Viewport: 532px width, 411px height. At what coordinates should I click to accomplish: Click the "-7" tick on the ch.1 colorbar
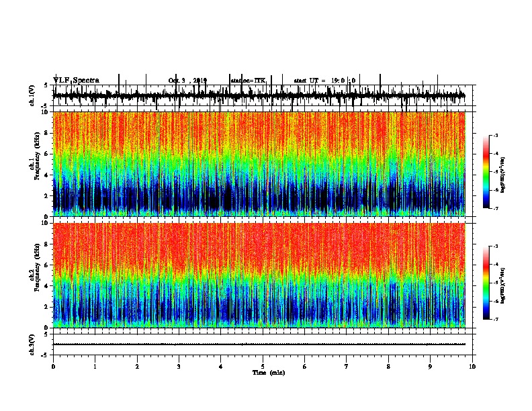click(495, 208)
